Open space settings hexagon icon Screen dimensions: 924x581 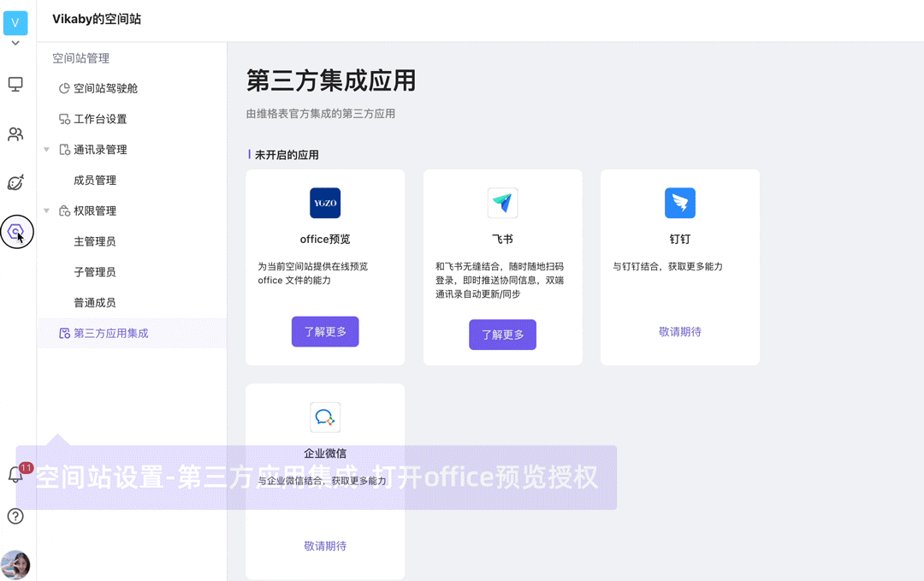click(16, 232)
